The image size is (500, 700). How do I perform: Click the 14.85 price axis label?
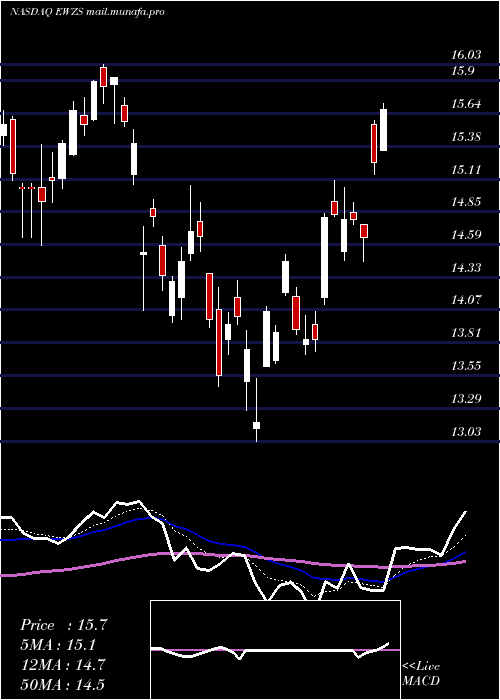[x=466, y=202]
